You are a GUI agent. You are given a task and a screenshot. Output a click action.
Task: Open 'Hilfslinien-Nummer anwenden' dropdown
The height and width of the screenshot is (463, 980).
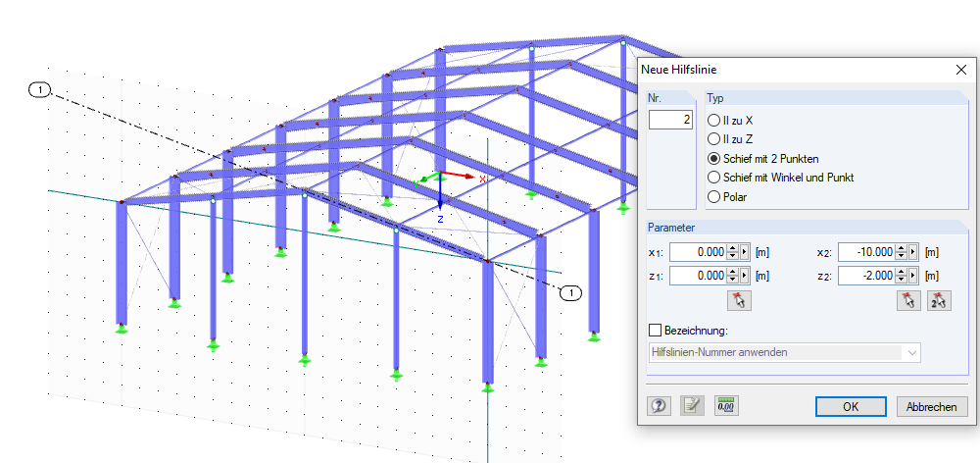[x=785, y=352]
